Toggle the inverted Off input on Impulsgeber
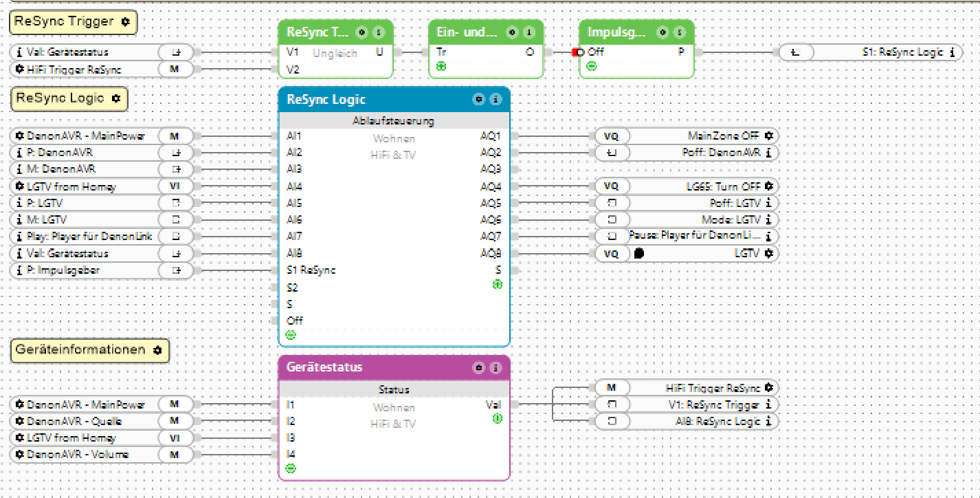Image resolution: width=980 pixels, height=498 pixels. [581, 52]
